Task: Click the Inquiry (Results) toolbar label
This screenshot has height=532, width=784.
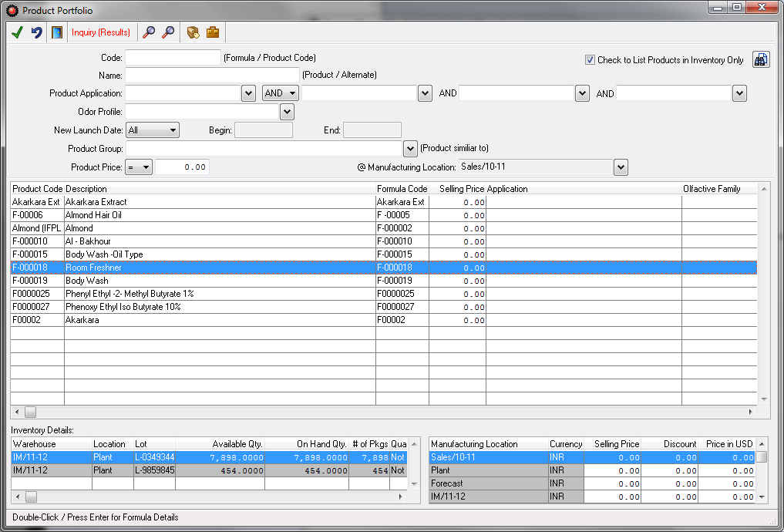Action: click(x=102, y=32)
